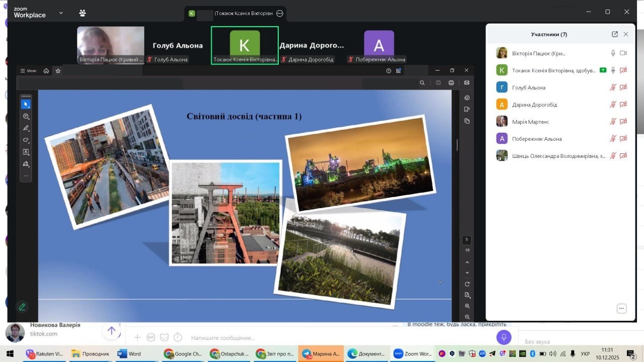Open the search magnifier in PDF viewer
The height and width of the screenshot is (362, 644).
pos(422,83)
